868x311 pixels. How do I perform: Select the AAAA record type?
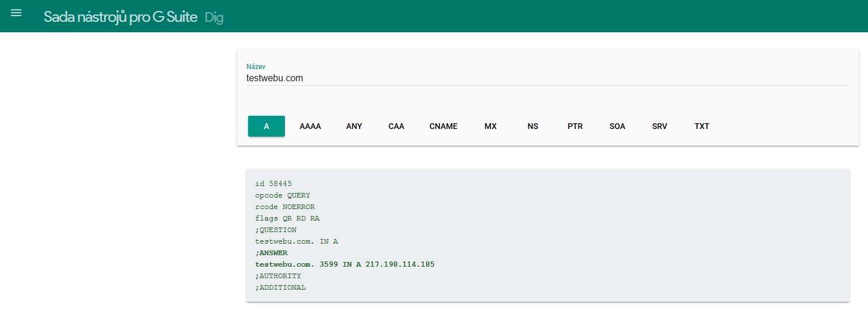click(310, 126)
